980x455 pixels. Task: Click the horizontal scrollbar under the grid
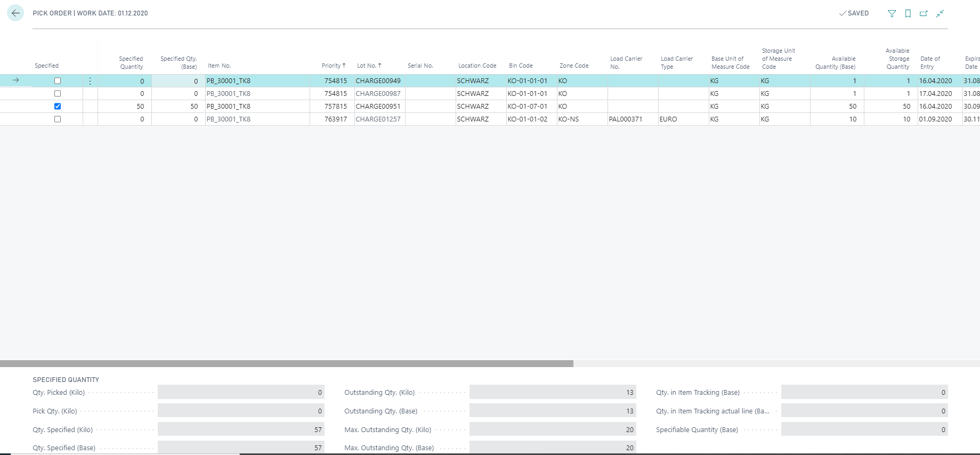(x=287, y=363)
